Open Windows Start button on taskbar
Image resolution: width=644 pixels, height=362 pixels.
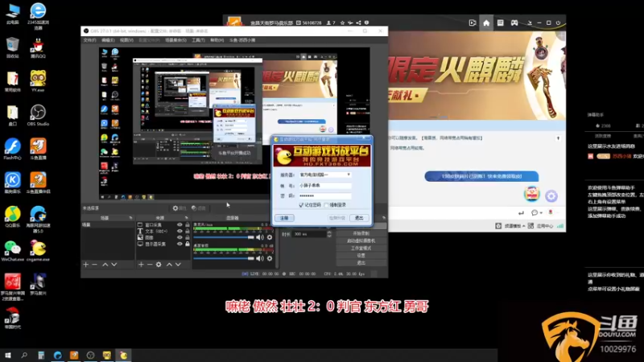[7, 355]
